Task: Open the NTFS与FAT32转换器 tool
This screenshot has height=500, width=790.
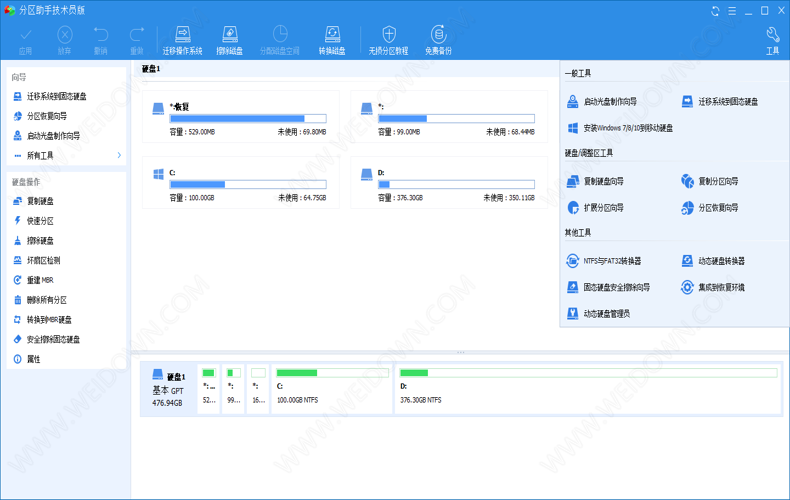Action: click(604, 261)
